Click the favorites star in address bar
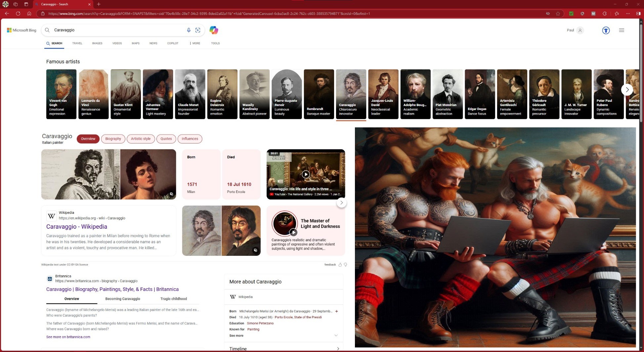 [558, 14]
